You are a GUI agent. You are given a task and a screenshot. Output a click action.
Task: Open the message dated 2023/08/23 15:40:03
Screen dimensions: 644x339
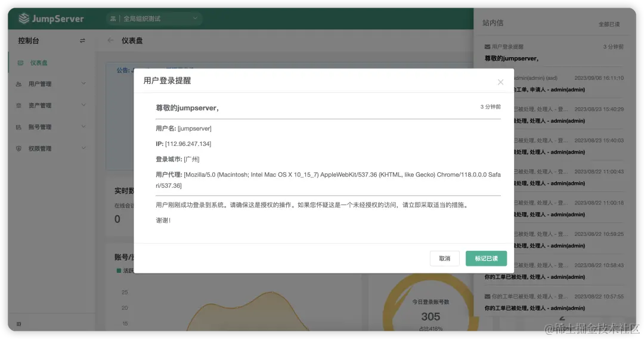(x=569, y=146)
